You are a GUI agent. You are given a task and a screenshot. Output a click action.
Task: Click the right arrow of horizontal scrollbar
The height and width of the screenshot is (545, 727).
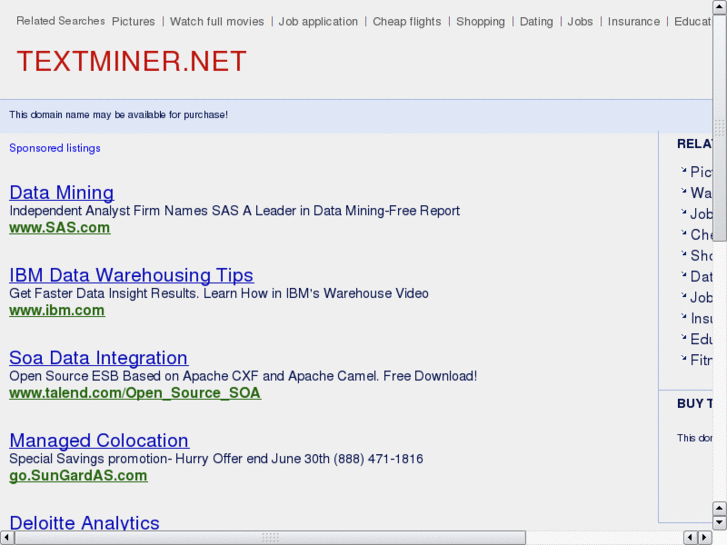point(705,537)
